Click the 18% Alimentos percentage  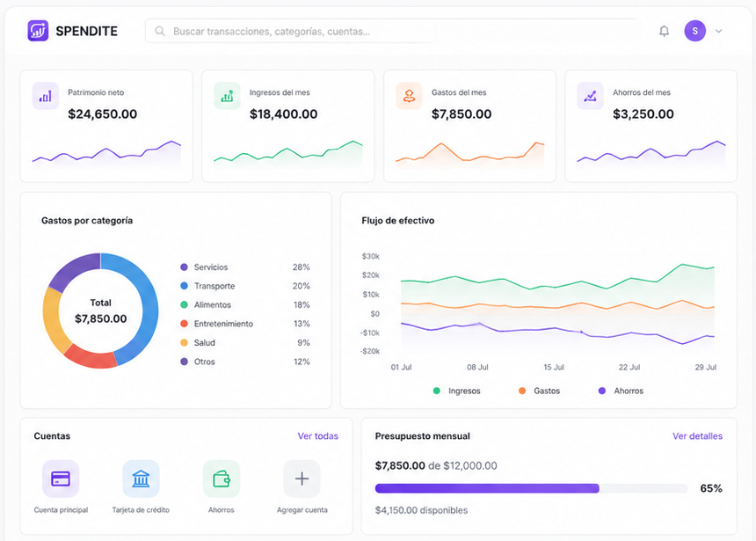pos(302,304)
